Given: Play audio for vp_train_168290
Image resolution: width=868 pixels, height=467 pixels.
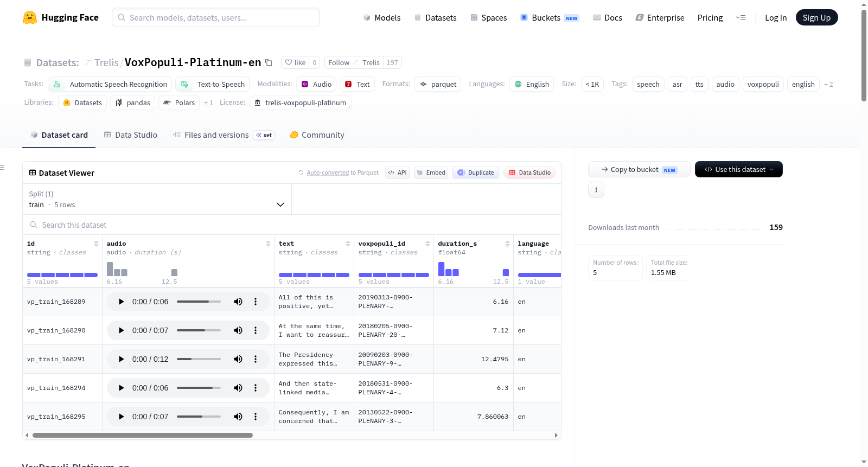Looking at the screenshot, I should (x=122, y=330).
